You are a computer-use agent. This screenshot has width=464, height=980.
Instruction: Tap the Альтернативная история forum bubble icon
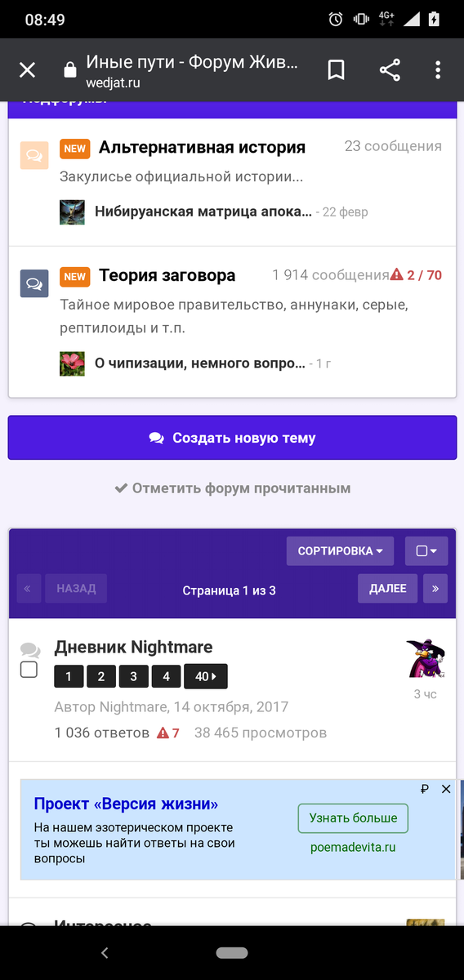point(34,154)
